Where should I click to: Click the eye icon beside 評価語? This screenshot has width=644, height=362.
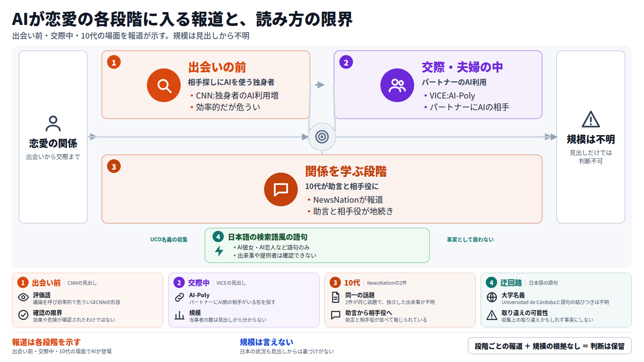coord(23,297)
